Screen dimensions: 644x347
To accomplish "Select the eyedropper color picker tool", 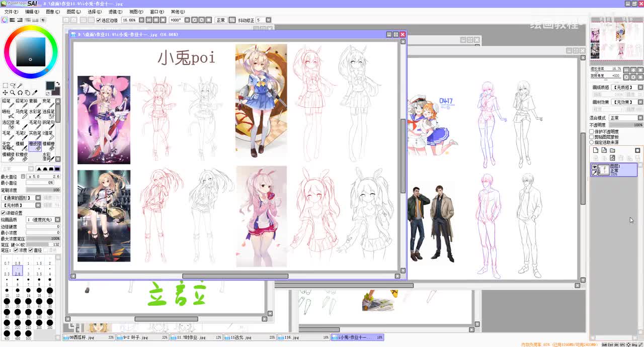I will click(35, 93).
